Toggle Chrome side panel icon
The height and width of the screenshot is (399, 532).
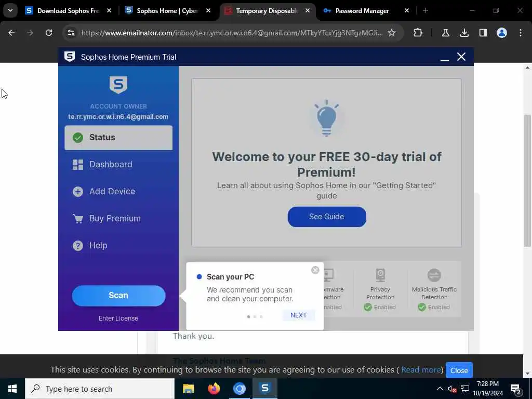point(483,33)
